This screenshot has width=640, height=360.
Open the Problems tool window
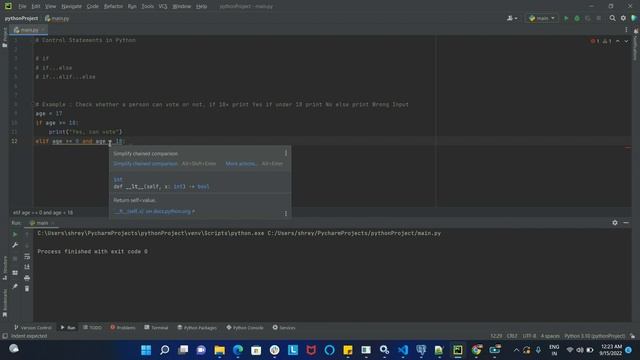(123, 328)
